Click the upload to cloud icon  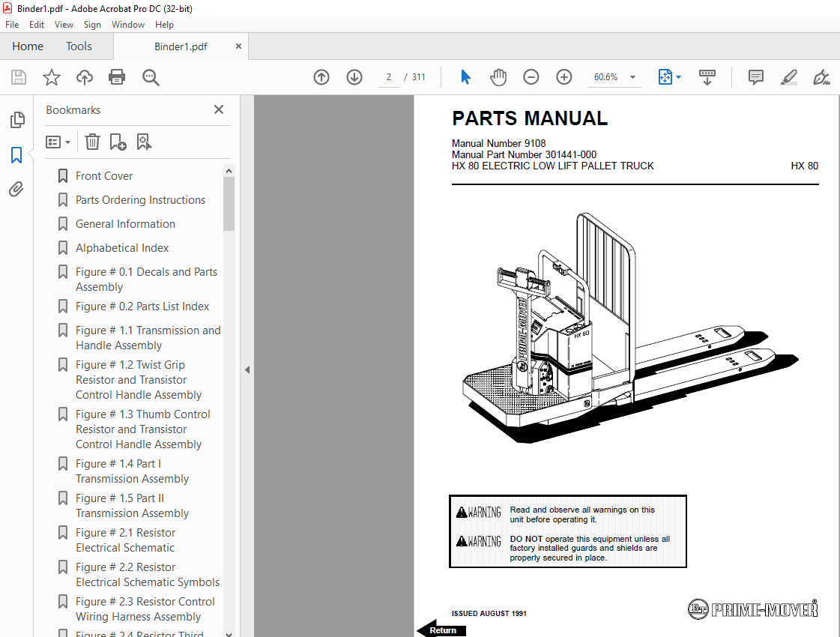click(84, 77)
